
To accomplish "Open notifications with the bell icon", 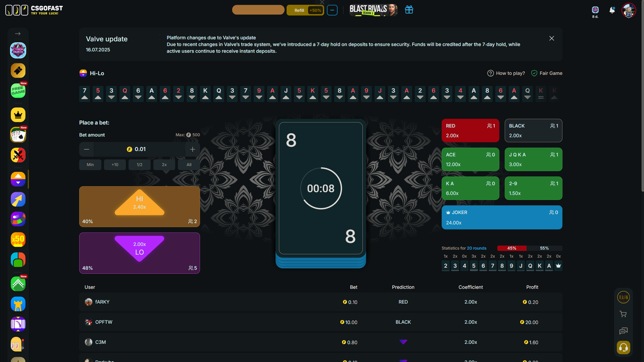I will (612, 10).
